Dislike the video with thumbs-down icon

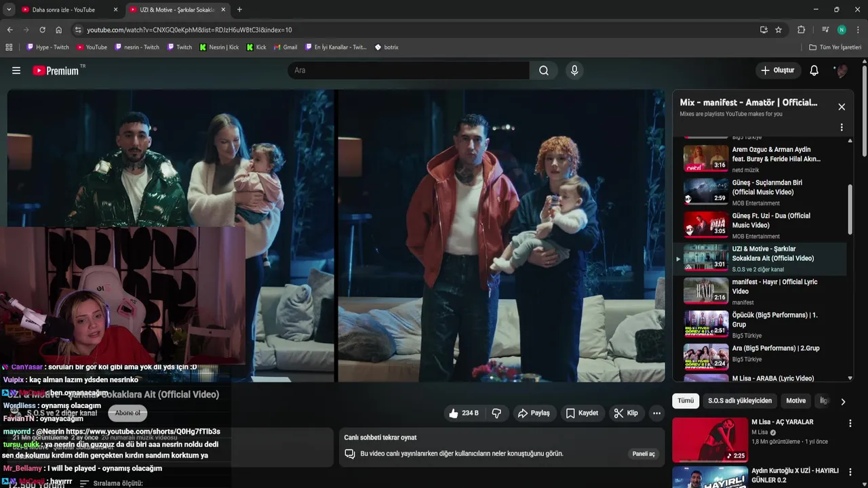click(x=496, y=413)
